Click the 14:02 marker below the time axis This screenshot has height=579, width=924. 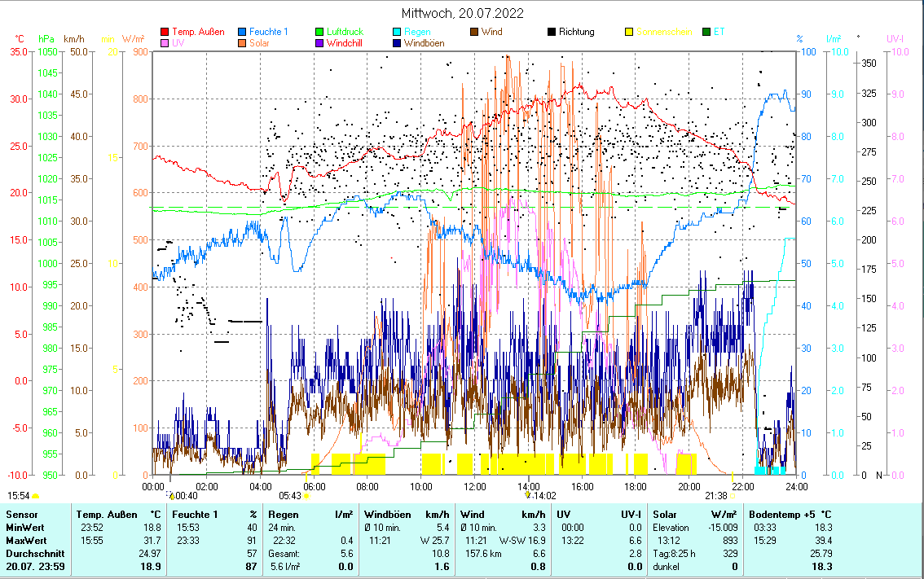tap(543, 495)
